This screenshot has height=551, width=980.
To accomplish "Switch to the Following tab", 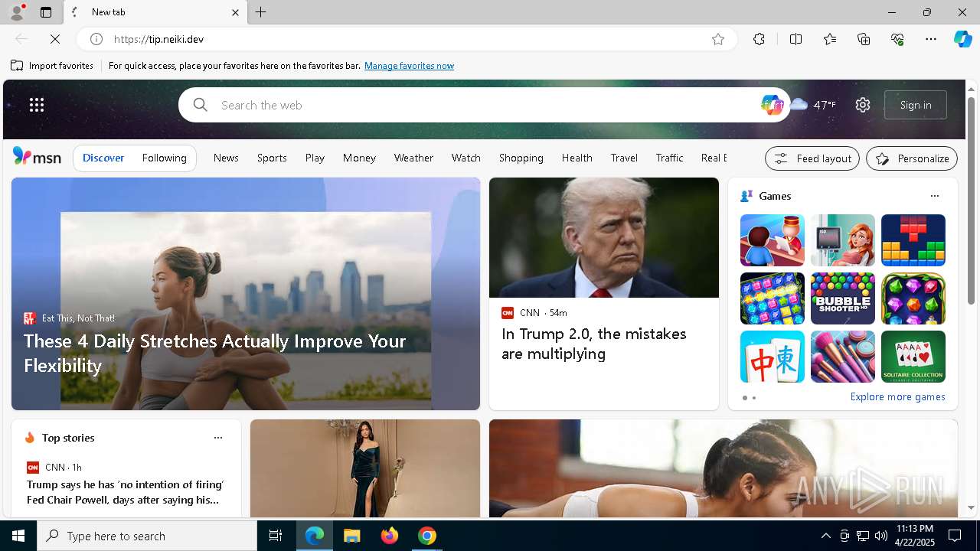I will [x=164, y=158].
